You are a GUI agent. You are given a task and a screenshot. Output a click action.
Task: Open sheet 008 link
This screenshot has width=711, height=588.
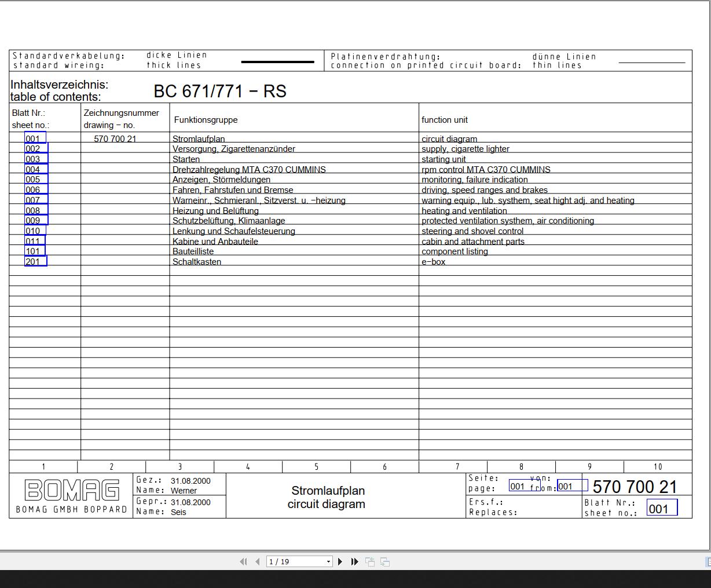coord(36,210)
